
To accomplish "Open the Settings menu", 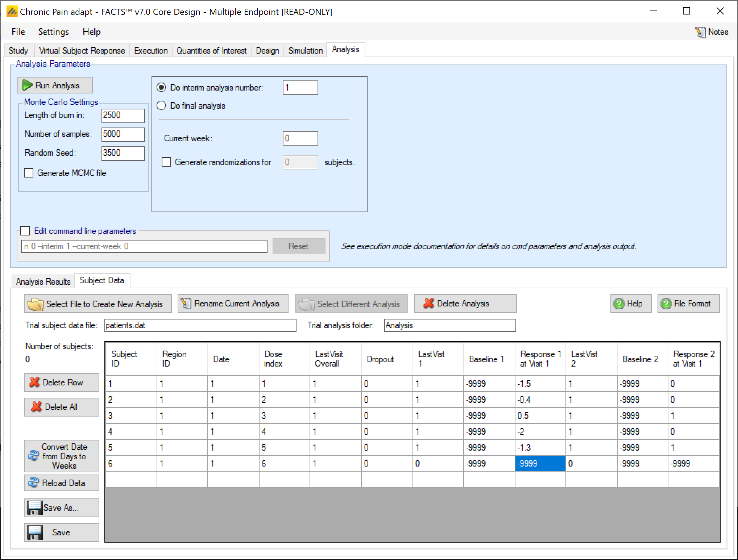I will coord(53,32).
